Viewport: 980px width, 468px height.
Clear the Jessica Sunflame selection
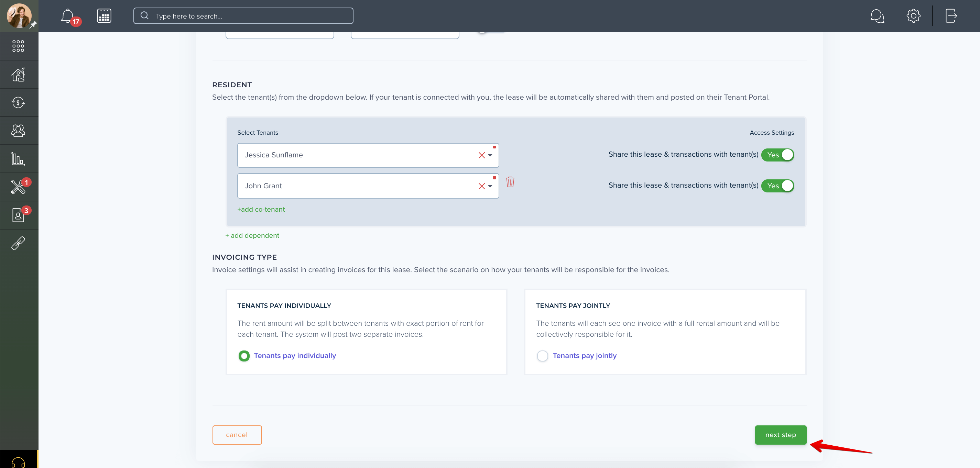pos(482,155)
